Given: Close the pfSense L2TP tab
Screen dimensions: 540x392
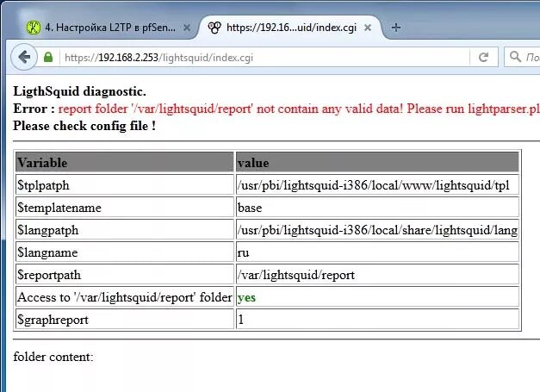Looking at the screenshot, I should [x=187, y=28].
